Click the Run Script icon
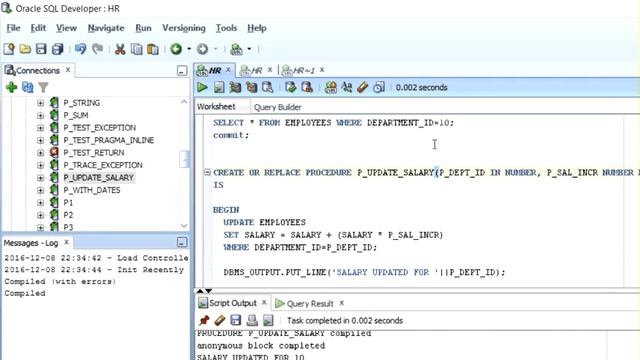Viewport: 640px width, 360px height. tap(219, 87)
